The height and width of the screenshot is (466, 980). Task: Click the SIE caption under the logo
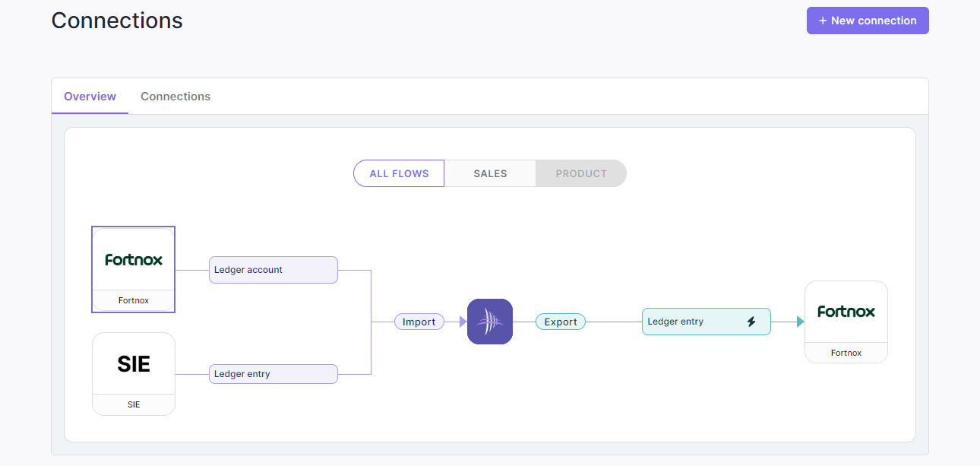click(x=134, y=404)
